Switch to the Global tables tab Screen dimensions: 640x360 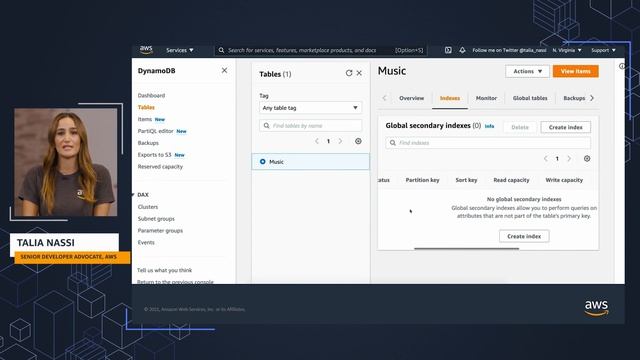530,98
